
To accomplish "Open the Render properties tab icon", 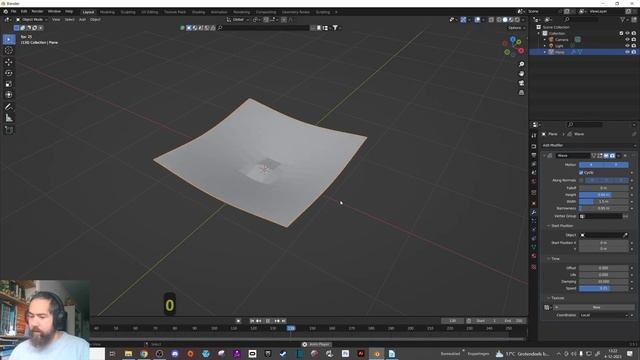I will (534, 146).
